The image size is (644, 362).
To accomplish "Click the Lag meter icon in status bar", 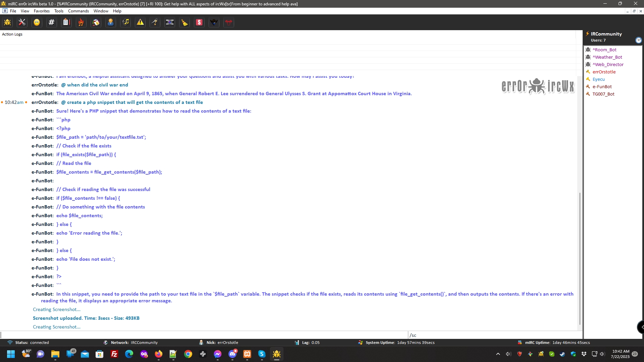I will point(297,343).
